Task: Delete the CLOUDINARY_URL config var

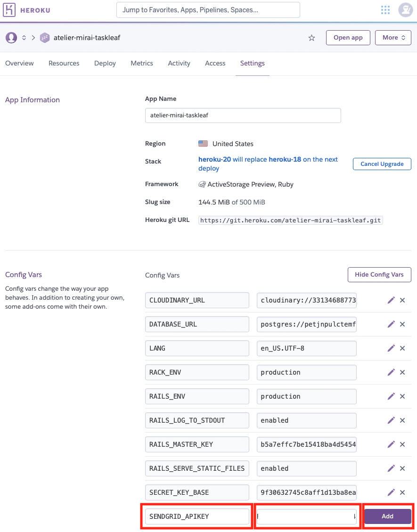Action: point(402,300)
